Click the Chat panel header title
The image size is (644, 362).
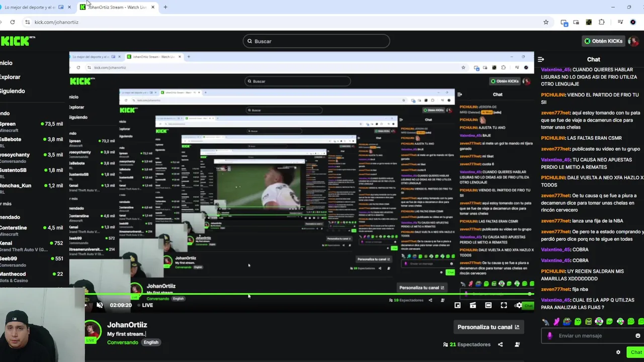point(594,59)
